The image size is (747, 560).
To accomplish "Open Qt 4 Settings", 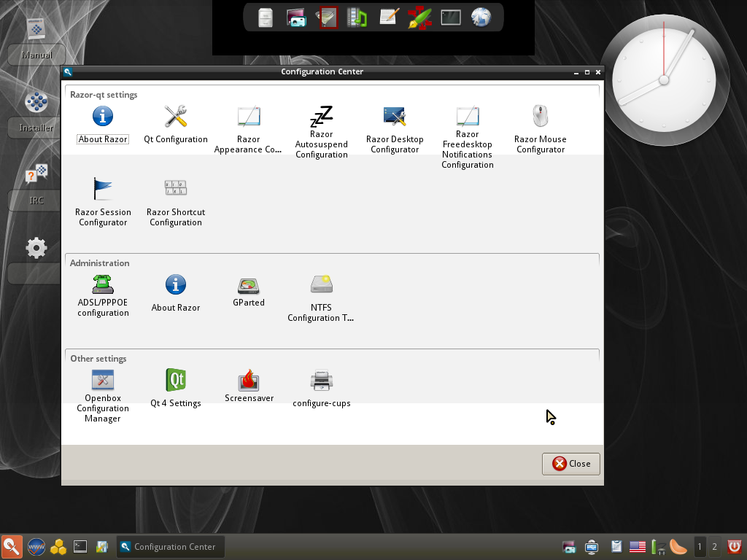I will click(x=176, y=389).
